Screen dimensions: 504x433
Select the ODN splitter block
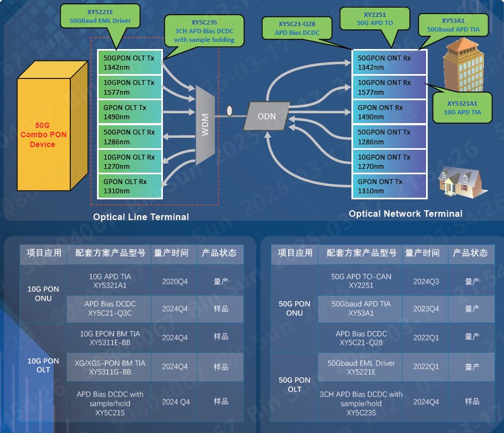coord(266,116)
